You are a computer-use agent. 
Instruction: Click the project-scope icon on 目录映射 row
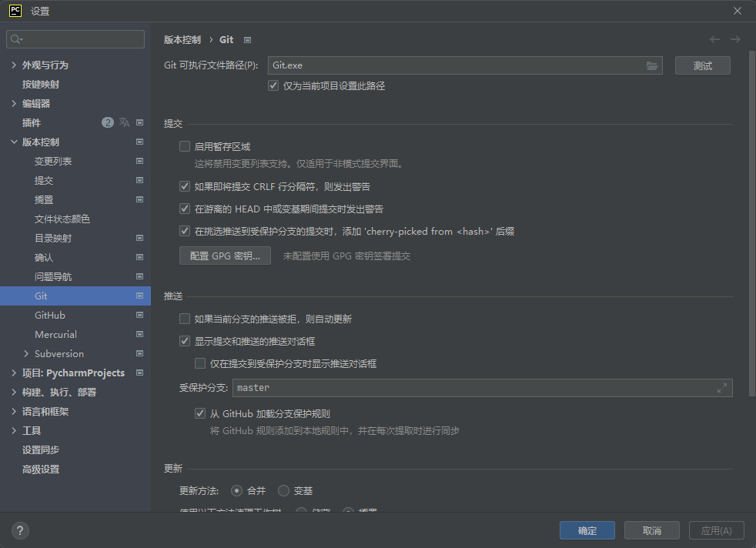(x=140, y=238)
